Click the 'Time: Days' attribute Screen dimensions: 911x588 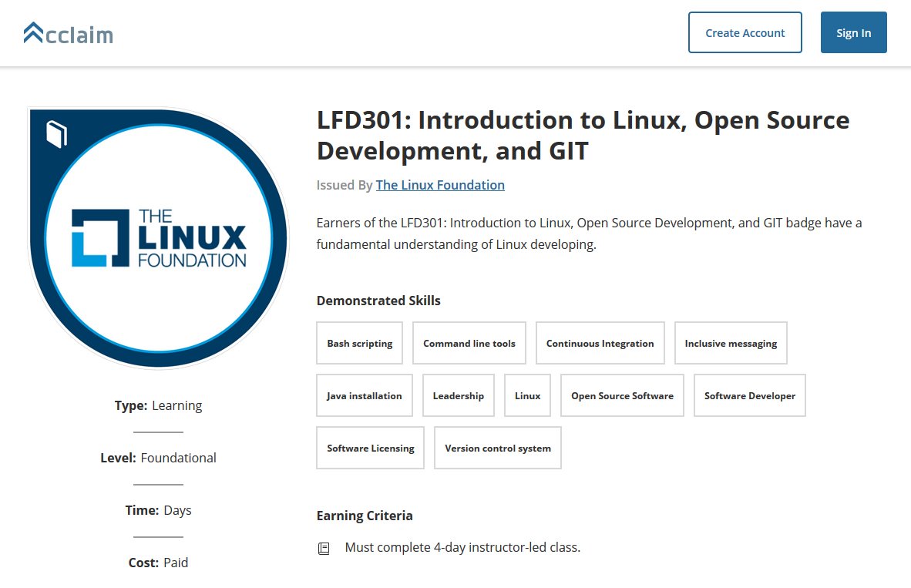click(x=158, y=510)
